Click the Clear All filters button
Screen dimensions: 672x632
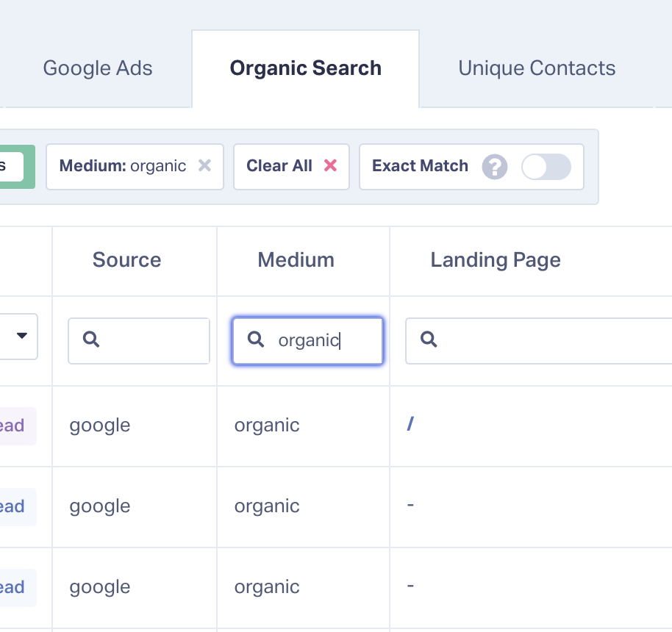pos(291,166)
